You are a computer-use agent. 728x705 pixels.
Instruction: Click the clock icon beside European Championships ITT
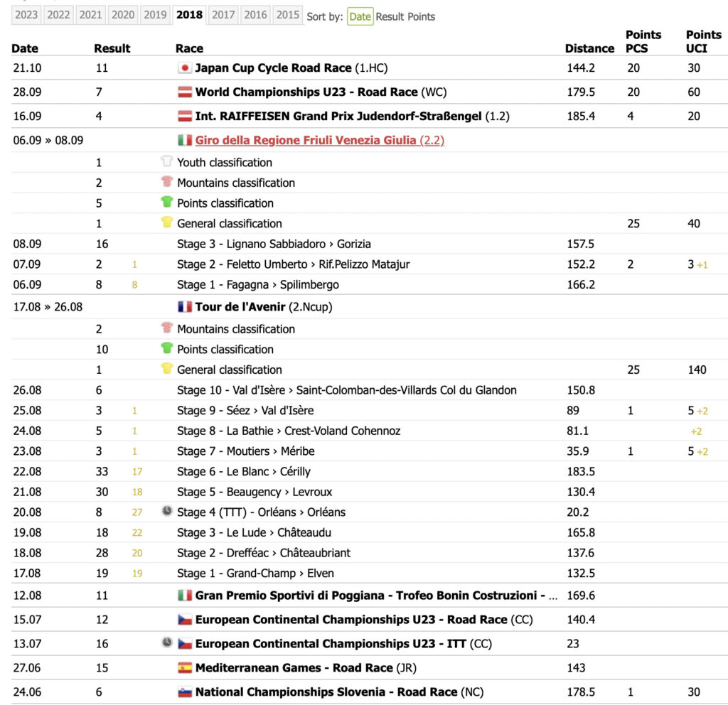(x=166, y=642)
